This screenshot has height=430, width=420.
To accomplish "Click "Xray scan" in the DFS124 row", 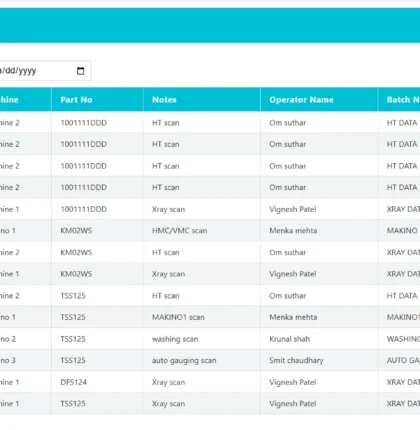I will pyautogui.click(x=168, y=382).
